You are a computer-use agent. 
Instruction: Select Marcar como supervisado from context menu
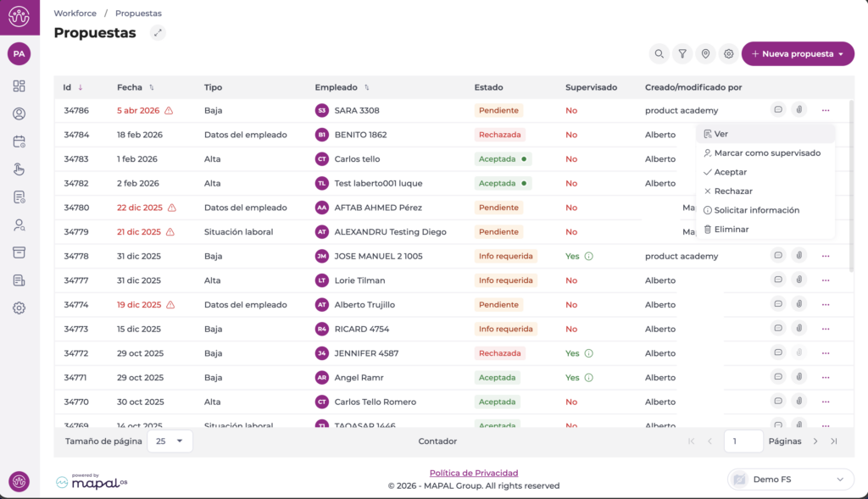point(766,153)
